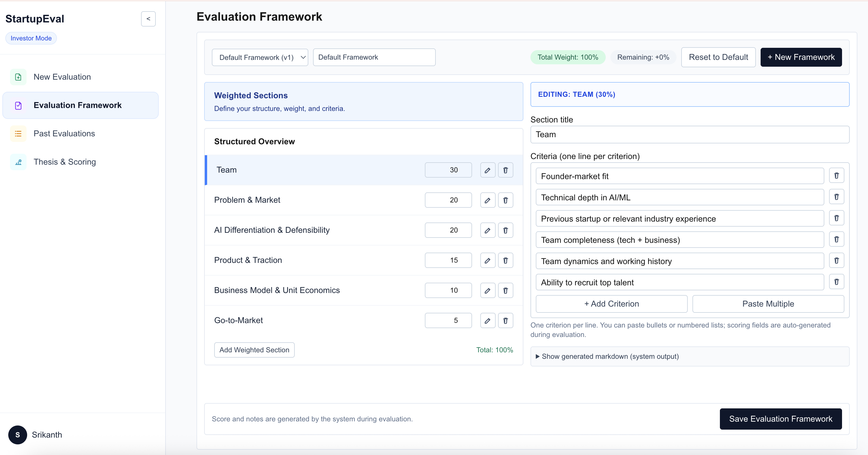The width and height of the screenshot is (868, 455).
Task: Click Save Evaluation Framework button
Action: pos(780,419)
